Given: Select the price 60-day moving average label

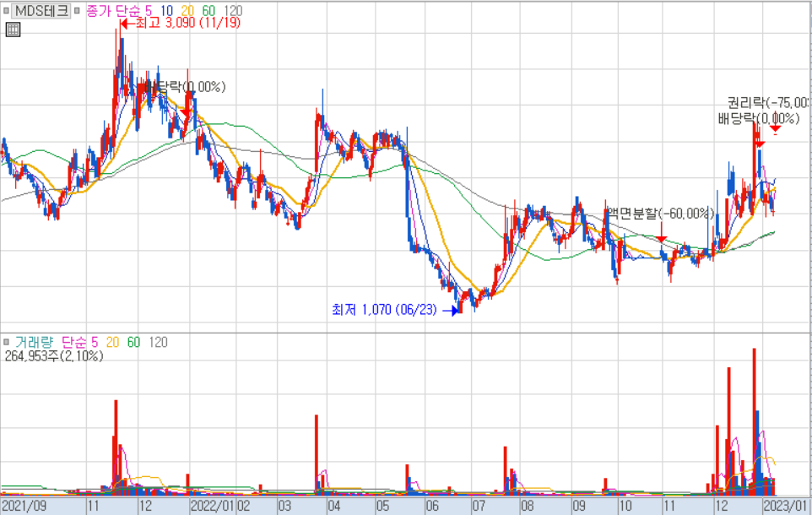Looking at the screenshot, I should pos(208,10).
